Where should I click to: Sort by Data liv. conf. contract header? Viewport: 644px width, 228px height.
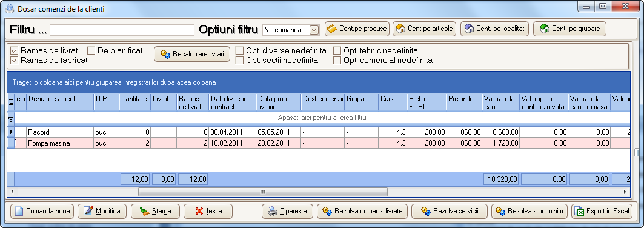pos(233,102)
